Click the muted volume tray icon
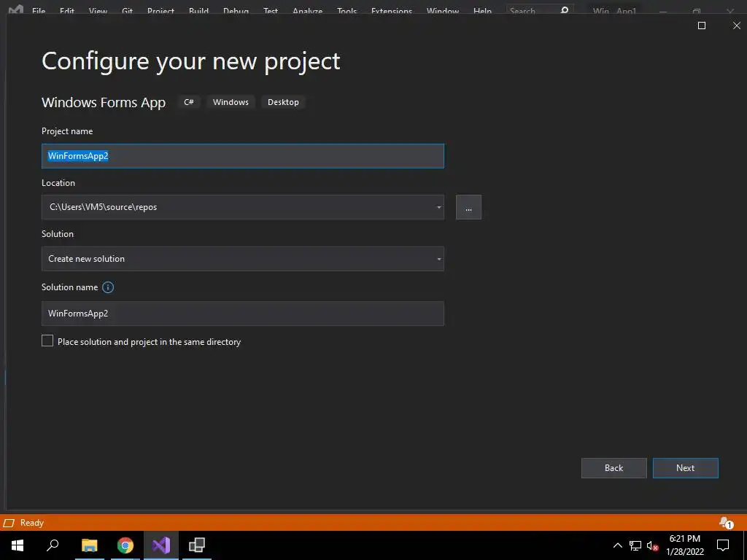The height and width of the screenshot is (560, 747). [x=652, y=545]
